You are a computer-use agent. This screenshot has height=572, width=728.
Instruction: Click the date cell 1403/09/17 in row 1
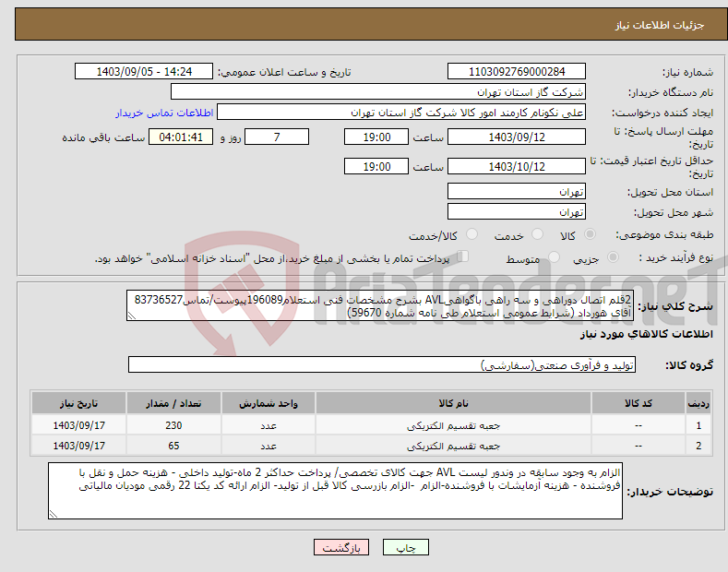(78, 425)
